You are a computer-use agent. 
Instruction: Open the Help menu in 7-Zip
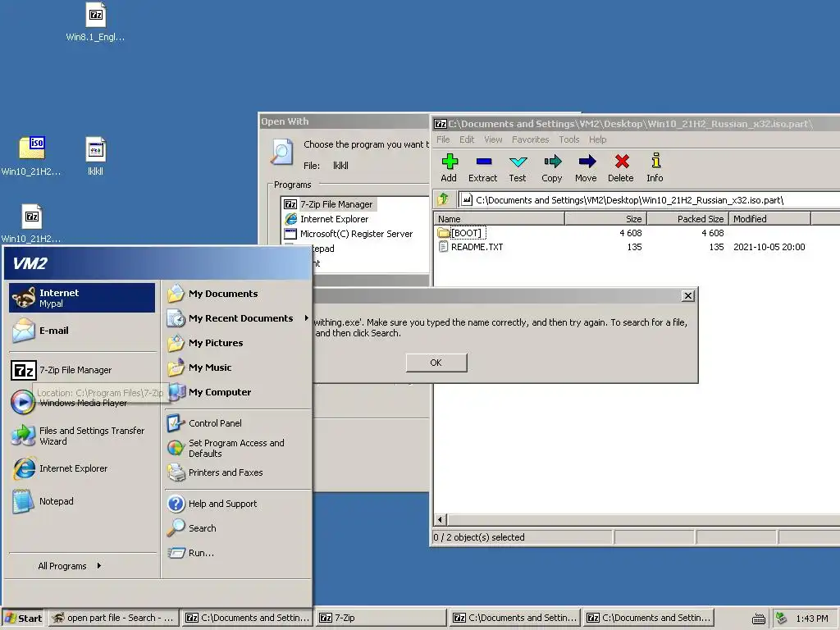(598, 139)
